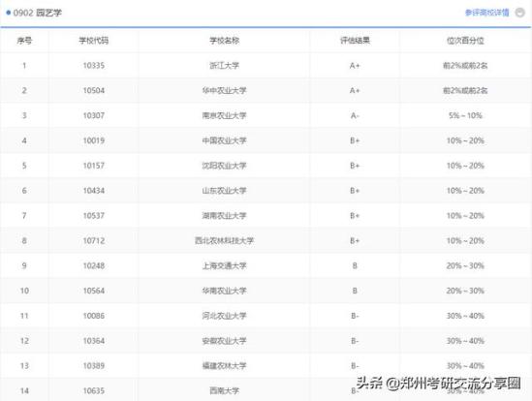Viewport: 532px width, 401px height.
Task: Select school name 湖南农业大学
Action: 224,216
